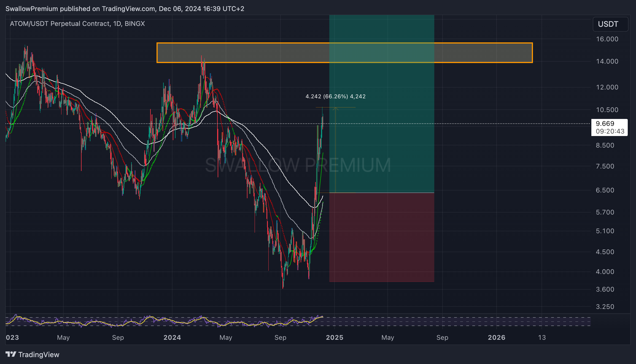Click the TradingView logo icon
The width and height of the screenshot is (636, 364).
click(11, 354)
